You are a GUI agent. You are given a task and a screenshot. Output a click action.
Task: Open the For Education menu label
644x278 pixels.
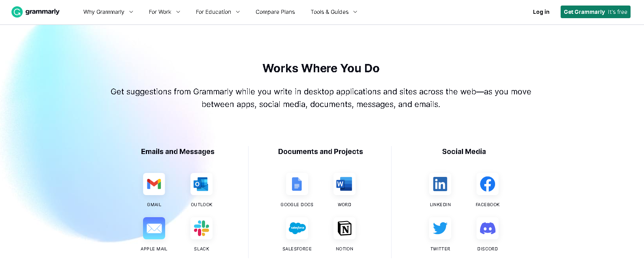coord(213,12)
